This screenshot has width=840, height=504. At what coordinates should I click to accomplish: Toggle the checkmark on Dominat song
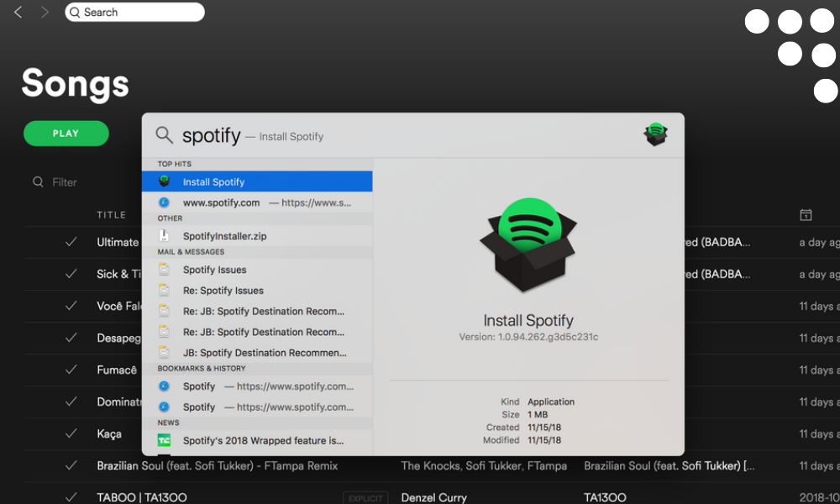coord(71,402)
